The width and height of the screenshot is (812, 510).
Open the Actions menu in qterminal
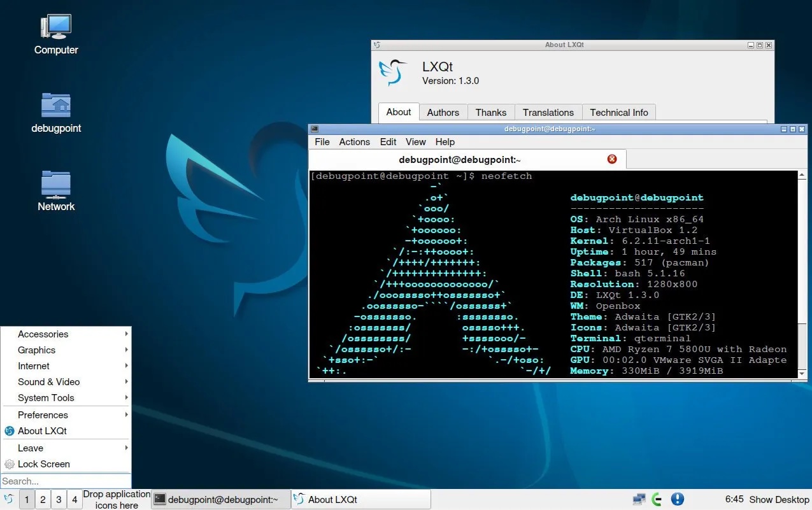point(354,142)
